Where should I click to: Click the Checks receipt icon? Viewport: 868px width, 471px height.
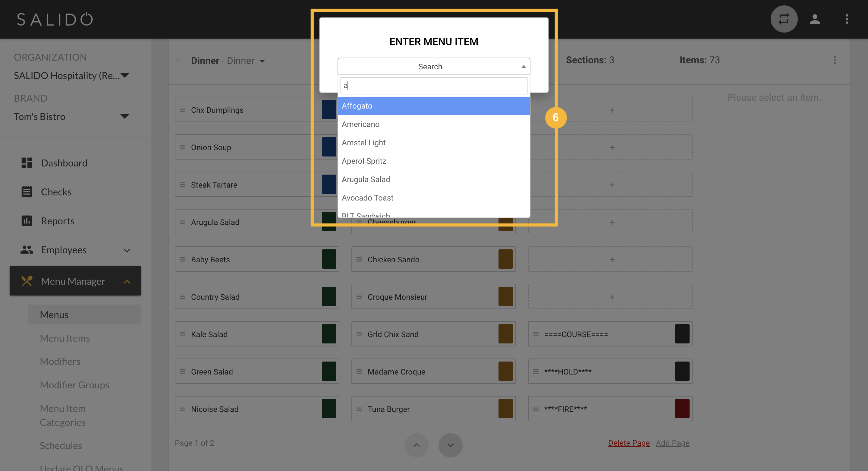(27, 192)
